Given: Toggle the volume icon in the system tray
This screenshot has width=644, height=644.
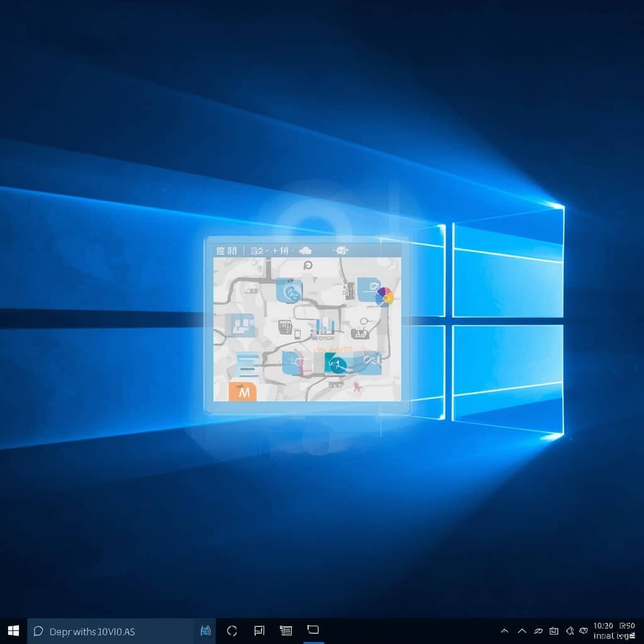Looking at the screenshot, I should coord(570,631).
